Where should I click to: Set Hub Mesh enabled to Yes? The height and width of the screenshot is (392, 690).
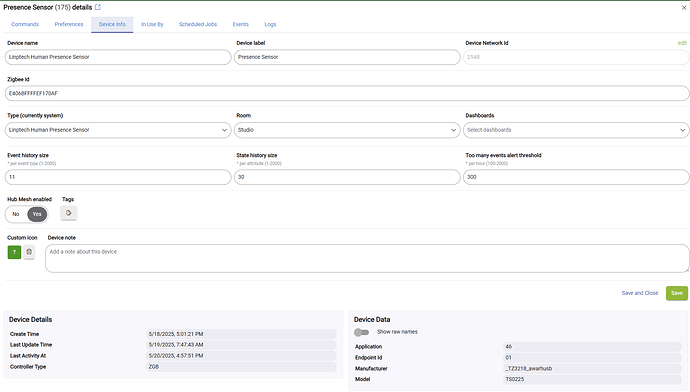tap(37, 214)
